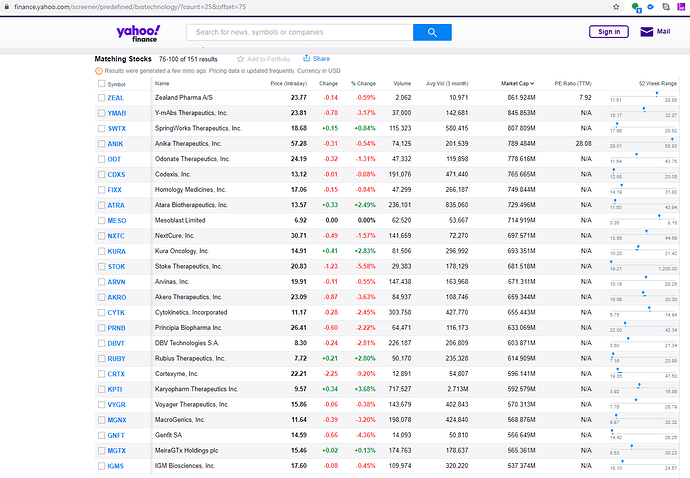The height and width of the screenshot is (478, 690).
Task: Open the CDXS ticker link
Action: pyautogui.click(x=116, y=175)
